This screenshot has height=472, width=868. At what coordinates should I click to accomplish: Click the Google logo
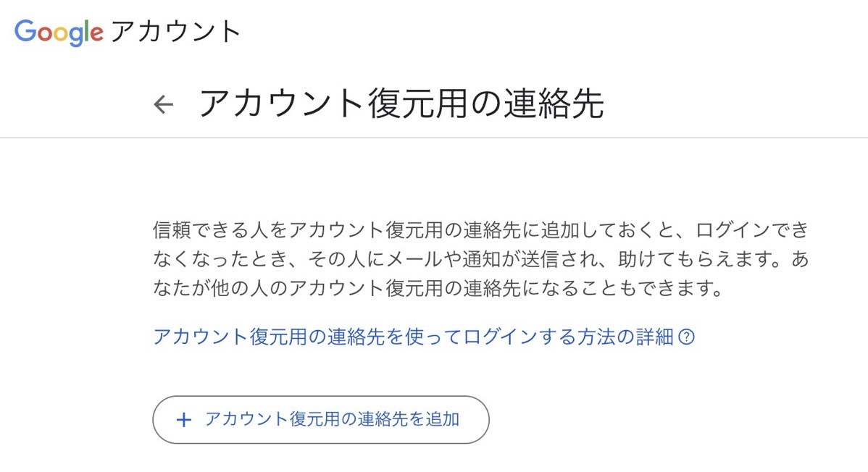pos(59,33)
